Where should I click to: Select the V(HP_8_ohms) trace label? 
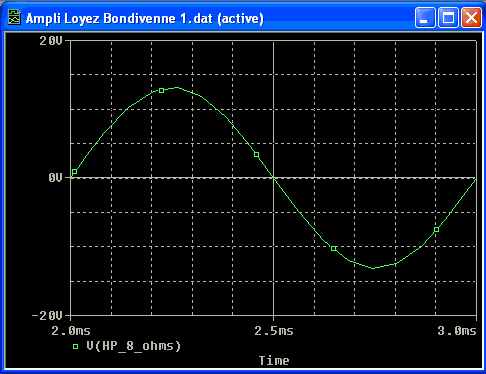[134, 346]
